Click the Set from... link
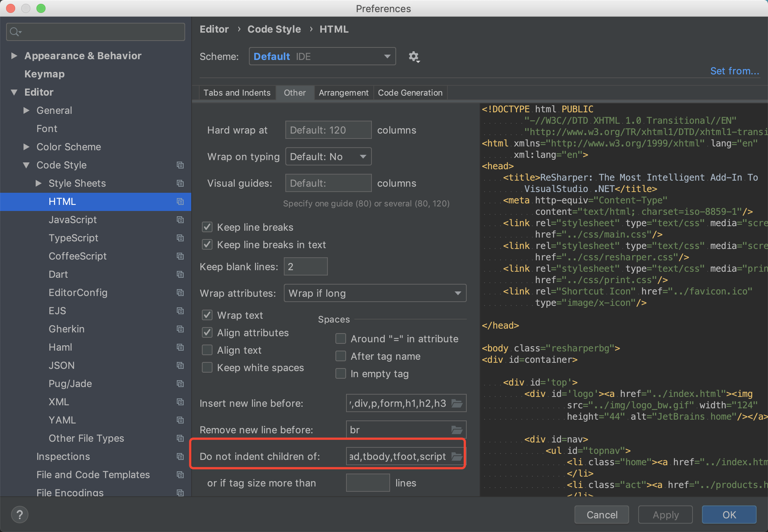Image resolution: width=768 pixels, height=532 pixels. coord(734,71)
